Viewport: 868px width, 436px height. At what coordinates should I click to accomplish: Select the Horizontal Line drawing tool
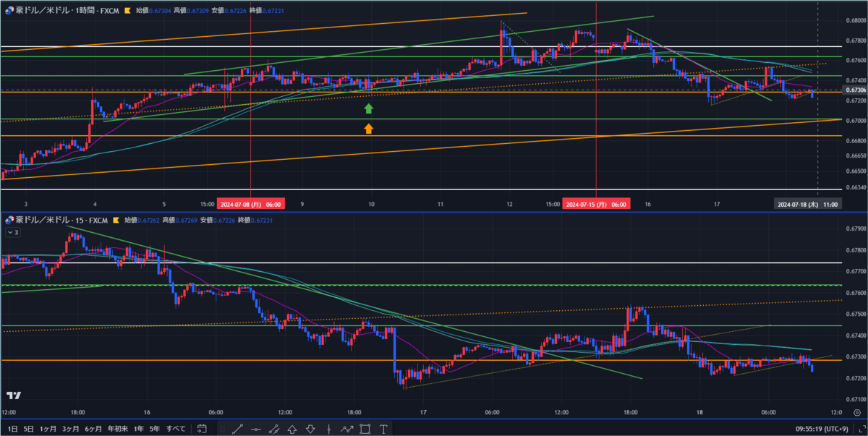(255, 429)
